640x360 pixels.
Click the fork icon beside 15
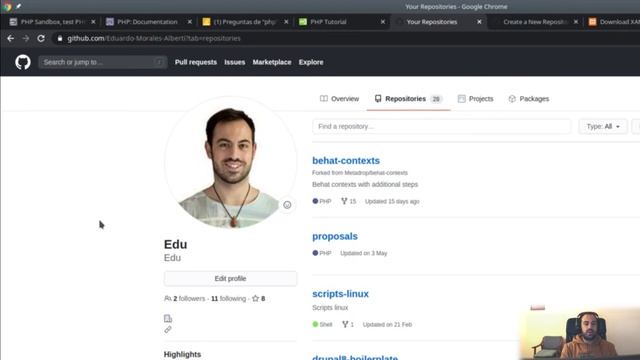(344, 201)
